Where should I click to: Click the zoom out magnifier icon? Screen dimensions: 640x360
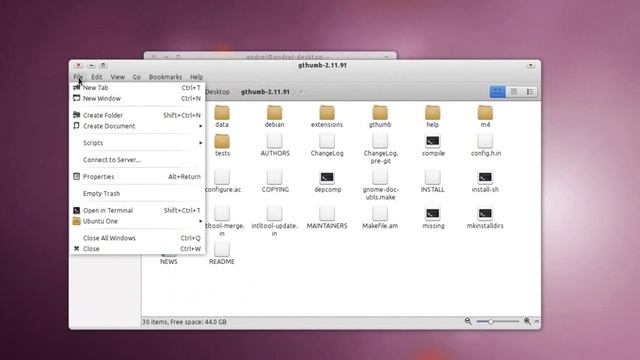pos(468,322)
